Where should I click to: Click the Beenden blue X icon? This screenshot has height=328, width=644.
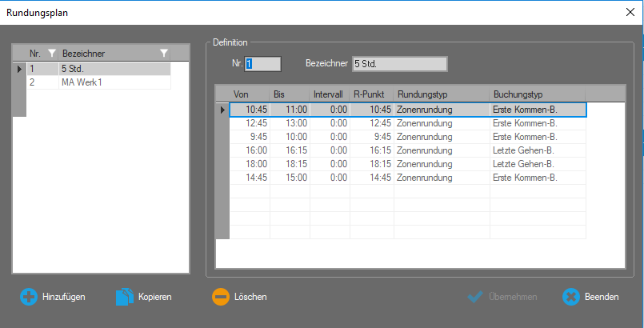[570, 297]
